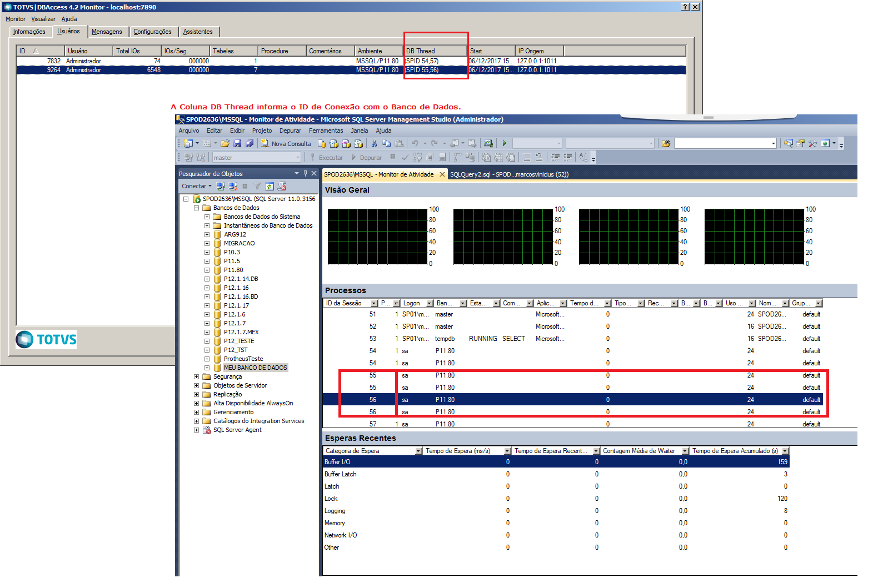Open the Monitor menu in DBAccess Monitor
883x588 pixels.
16,19
